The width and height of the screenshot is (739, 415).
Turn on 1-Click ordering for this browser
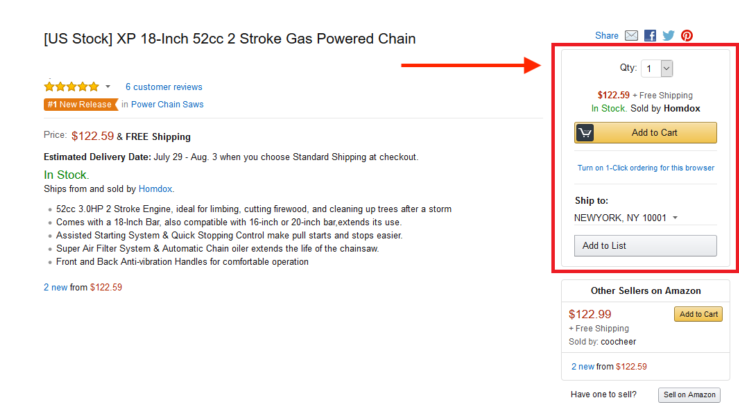(646, 168)
